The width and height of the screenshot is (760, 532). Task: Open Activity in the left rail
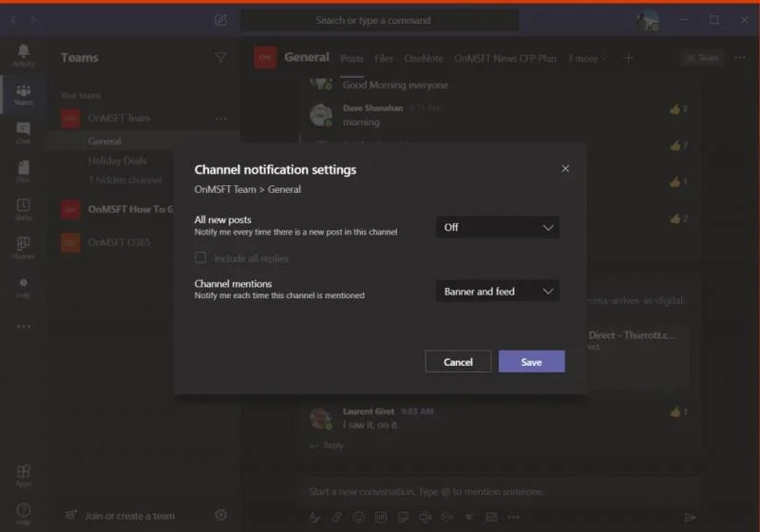point(23,55)
